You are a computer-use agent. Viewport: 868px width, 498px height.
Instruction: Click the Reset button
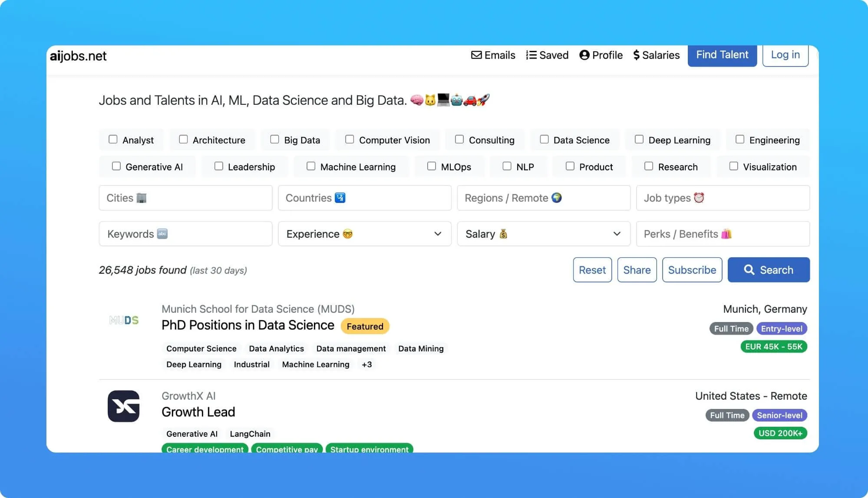pyautogui.click(x=592, y=270)
